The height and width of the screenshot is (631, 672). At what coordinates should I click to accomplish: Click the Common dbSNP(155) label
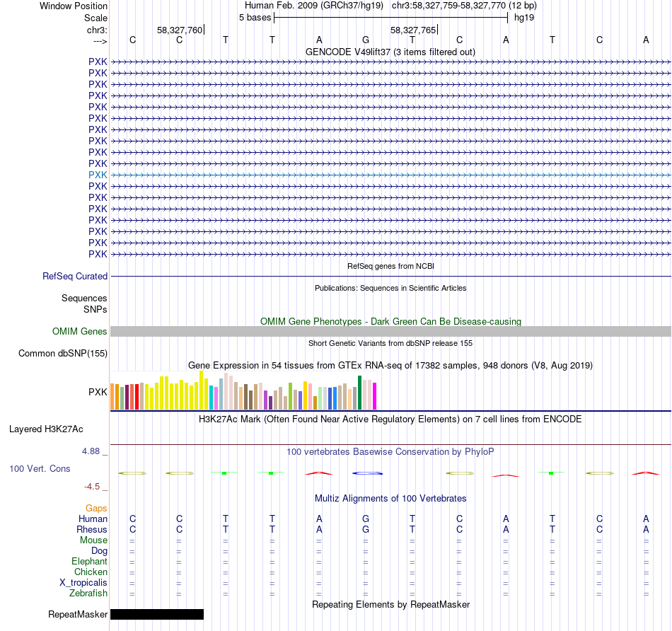tap(62, 354)
